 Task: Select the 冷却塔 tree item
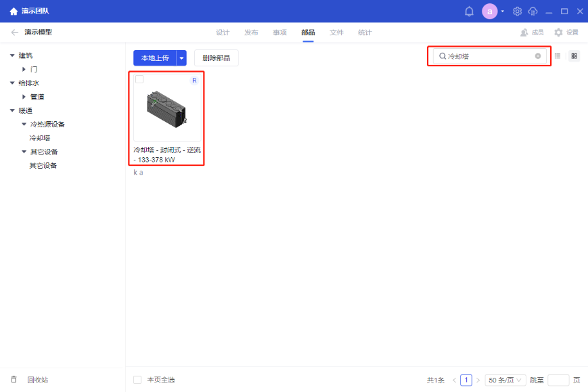(x=40, y=138)
